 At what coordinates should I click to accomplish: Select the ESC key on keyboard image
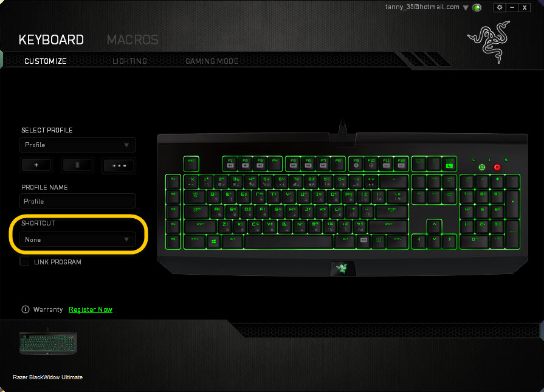(191, 163)
